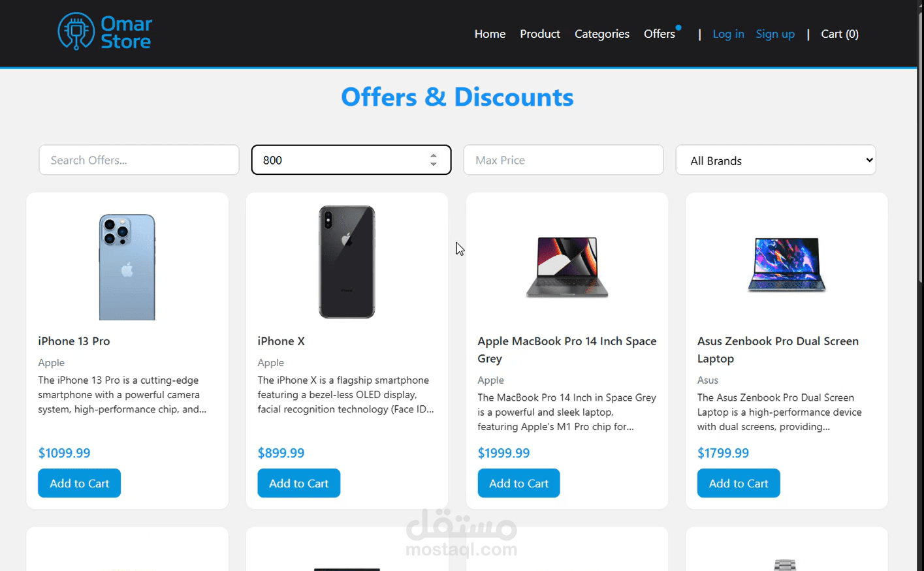Click the iPhone X product image
The height and width of the screenshot is (571, 924).
347,262
